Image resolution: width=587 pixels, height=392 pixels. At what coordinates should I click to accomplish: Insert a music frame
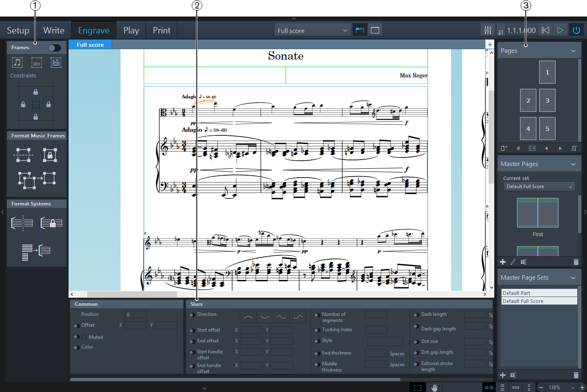pyautogui.click(x=17, y=62)
